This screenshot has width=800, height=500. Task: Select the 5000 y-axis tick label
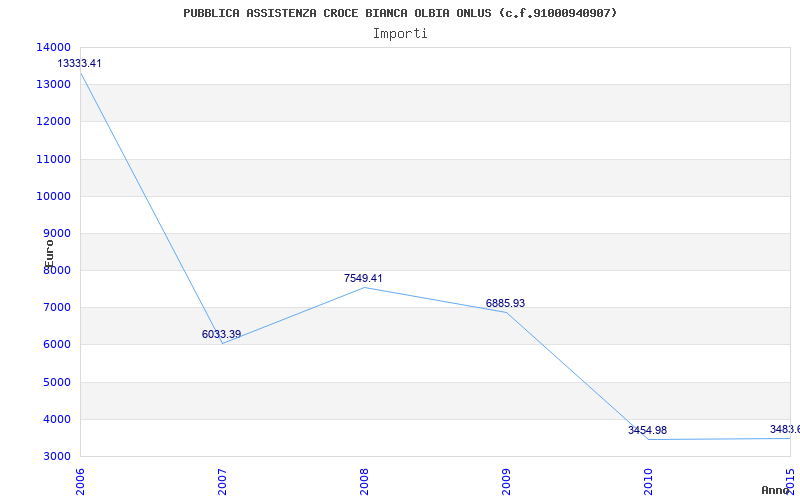55,382
